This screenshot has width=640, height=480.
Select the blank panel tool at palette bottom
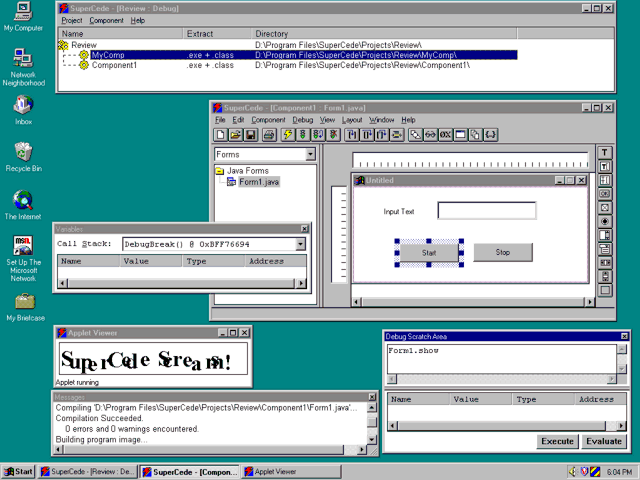tap(604, 290)
